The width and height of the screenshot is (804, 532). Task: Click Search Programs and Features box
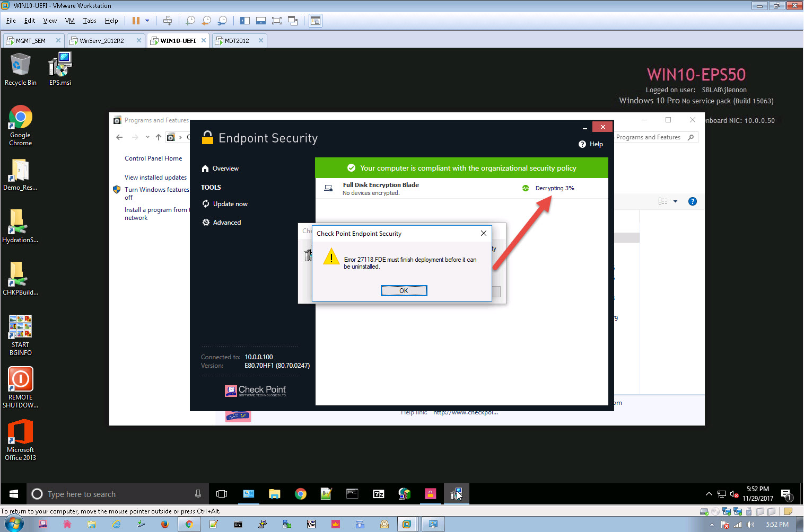pos(656,137)
